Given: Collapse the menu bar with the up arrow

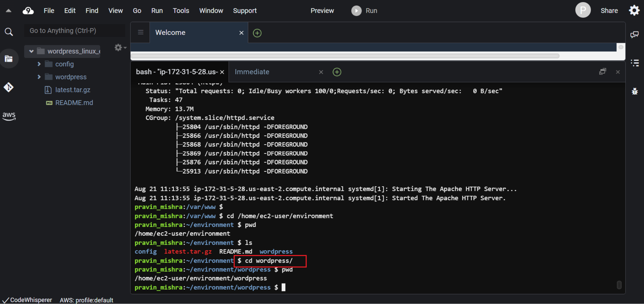Looking at the screenshot, I should pos(8,11).
